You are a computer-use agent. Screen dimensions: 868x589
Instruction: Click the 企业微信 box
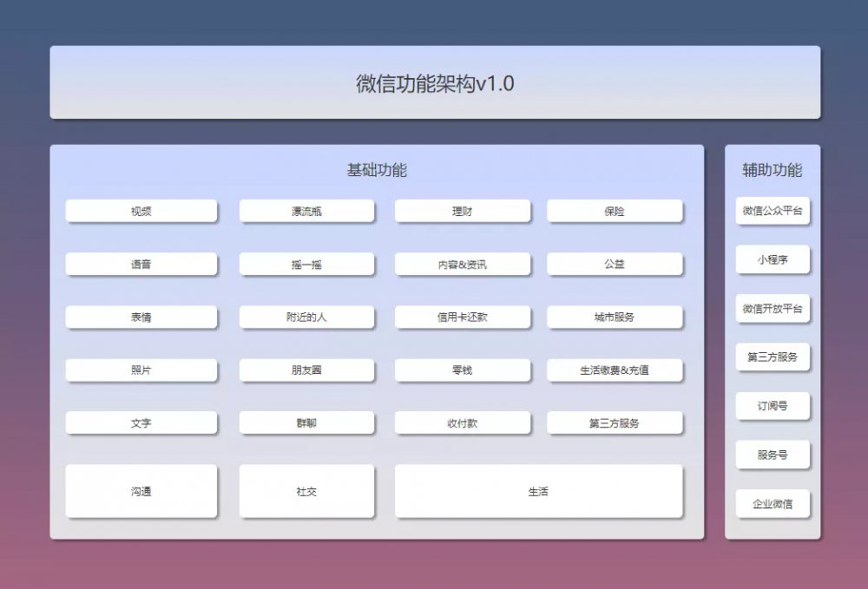[772, 503]
